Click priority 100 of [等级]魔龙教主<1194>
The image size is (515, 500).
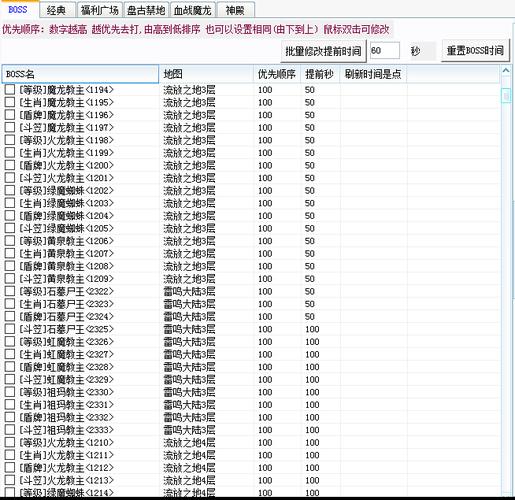point(265,90)
